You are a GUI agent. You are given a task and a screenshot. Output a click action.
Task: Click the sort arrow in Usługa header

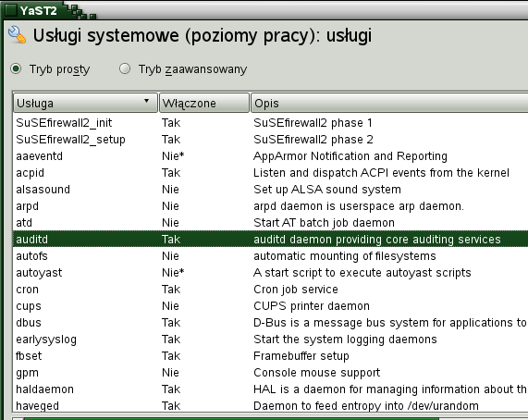click(x=146, y=101)
